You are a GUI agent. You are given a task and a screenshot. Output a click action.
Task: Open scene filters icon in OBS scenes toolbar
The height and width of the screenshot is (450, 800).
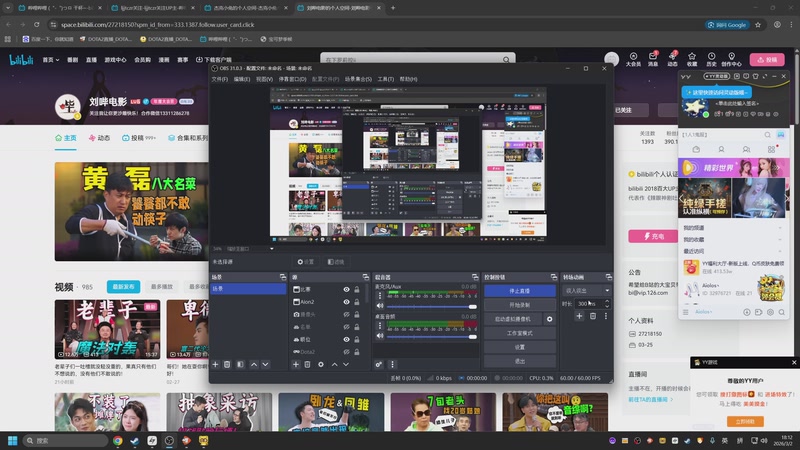[240, 364]
